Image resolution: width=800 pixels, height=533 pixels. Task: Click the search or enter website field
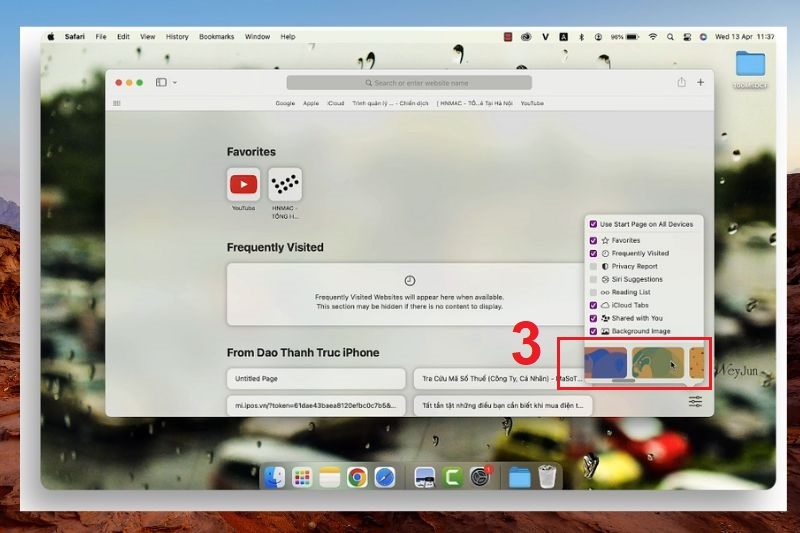click(x=409, y=83)
